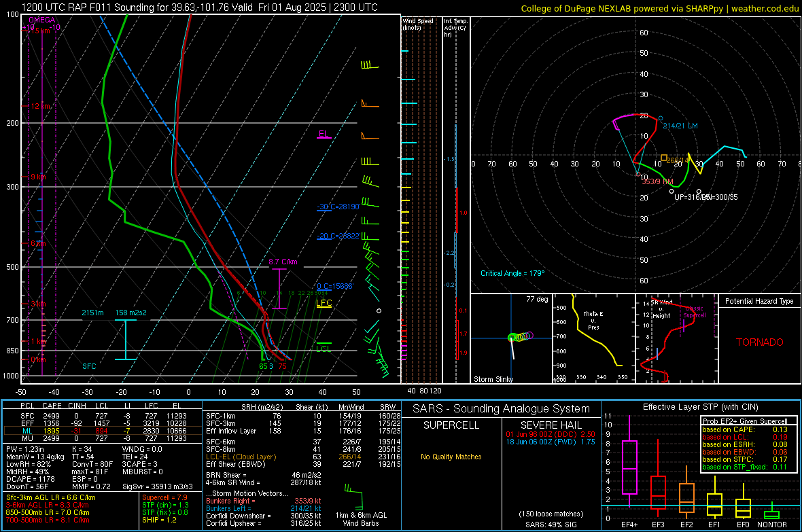The image size is (802, 532).
Task: Click the 'Prob EF2+ Given Supercell' header
Action: (x=745, y=421)
